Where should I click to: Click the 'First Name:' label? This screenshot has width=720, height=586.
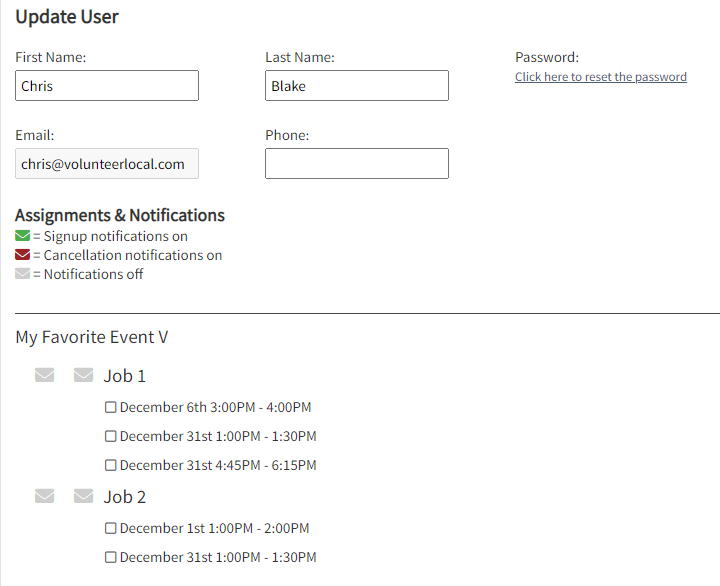(51, 57)
